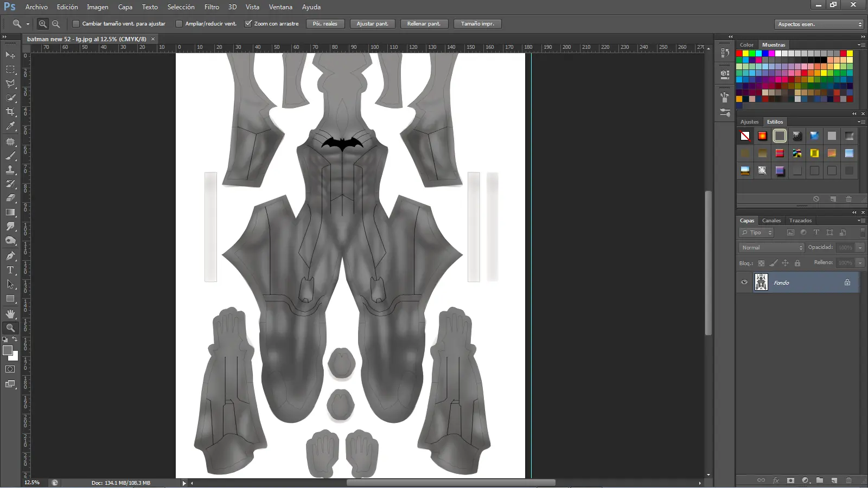Select the Rectangle shape tool
Viewport: 868px width, 488px height.
pos(10,298)
